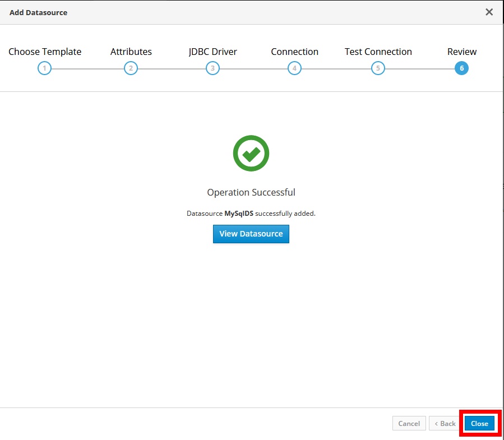Dismiss dialog with the X icon
The height and width of the screenshot is (440, 504).
coord(489,12)
